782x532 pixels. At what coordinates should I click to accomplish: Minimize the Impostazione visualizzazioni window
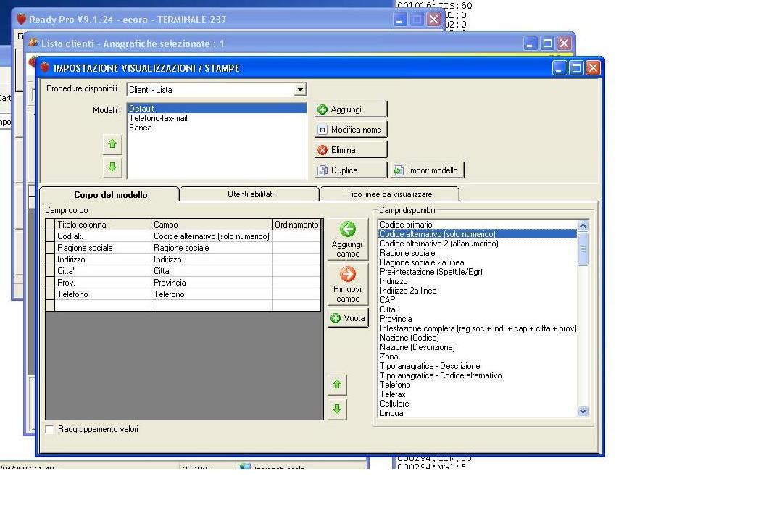[560, 68]
